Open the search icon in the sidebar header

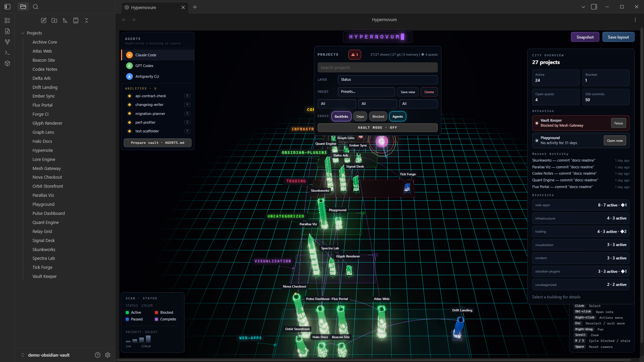(36, 7)
